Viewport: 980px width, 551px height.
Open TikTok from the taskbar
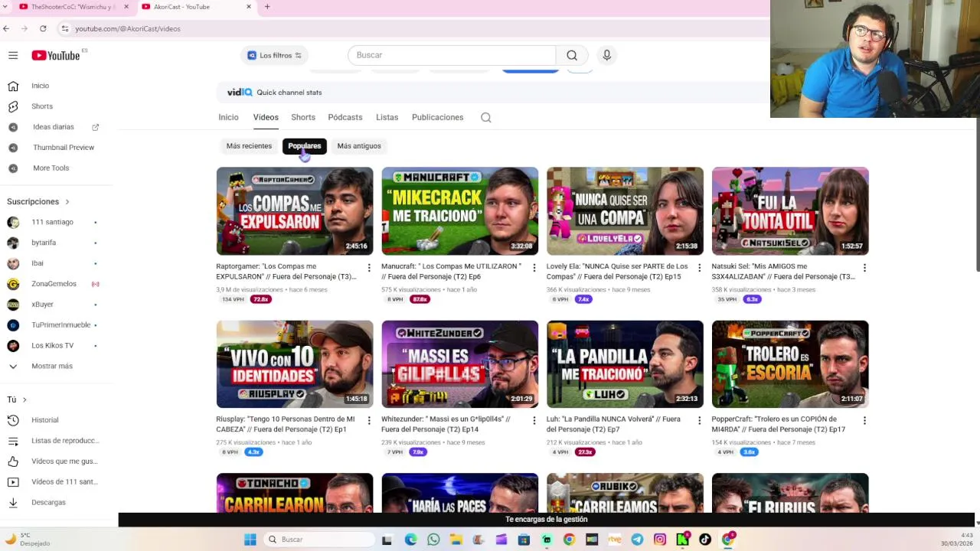pyautogui.click(x=705, y=540)
